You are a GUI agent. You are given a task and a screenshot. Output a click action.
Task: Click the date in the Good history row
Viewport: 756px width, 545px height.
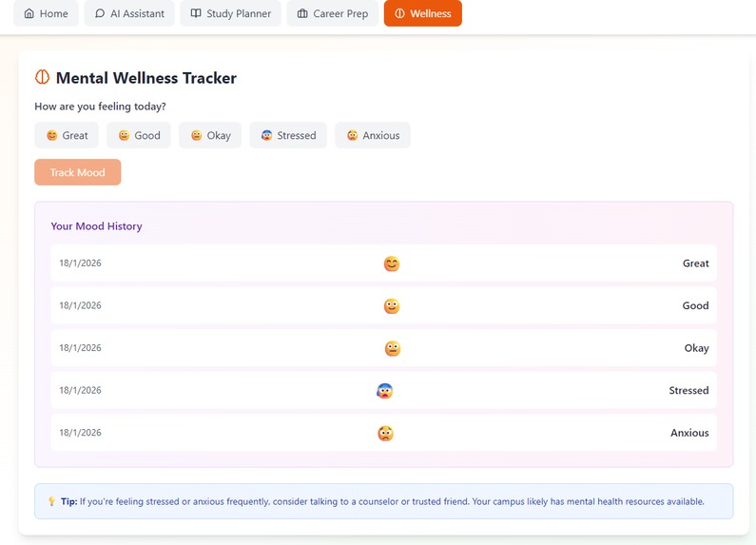pyautogui.click(x=81, y=305)
